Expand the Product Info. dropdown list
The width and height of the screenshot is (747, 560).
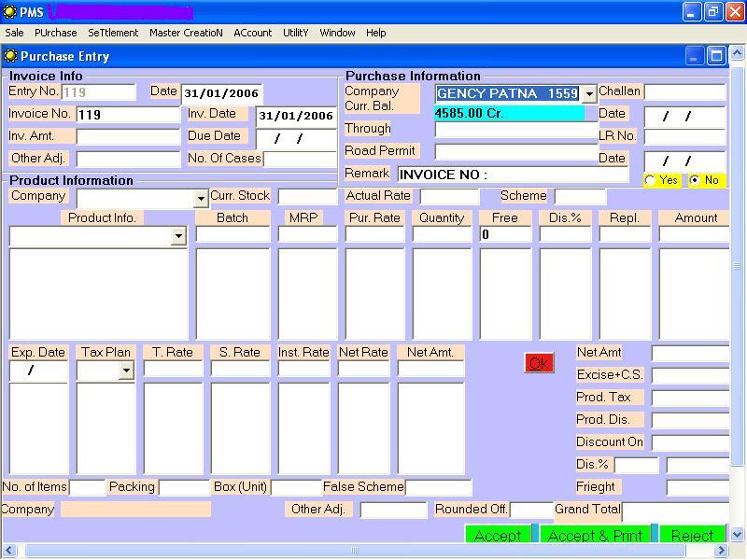(178, 237)
